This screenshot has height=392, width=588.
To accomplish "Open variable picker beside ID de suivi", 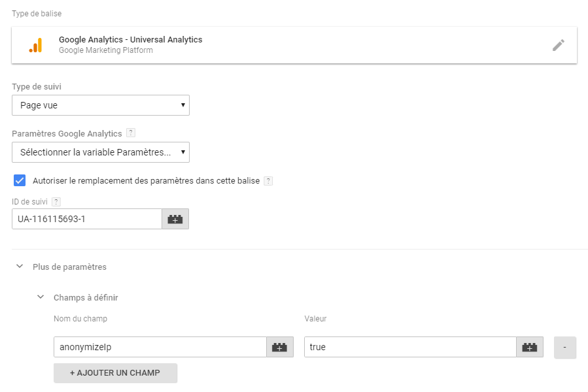I will pyautogui.click(x=175, y=219).
